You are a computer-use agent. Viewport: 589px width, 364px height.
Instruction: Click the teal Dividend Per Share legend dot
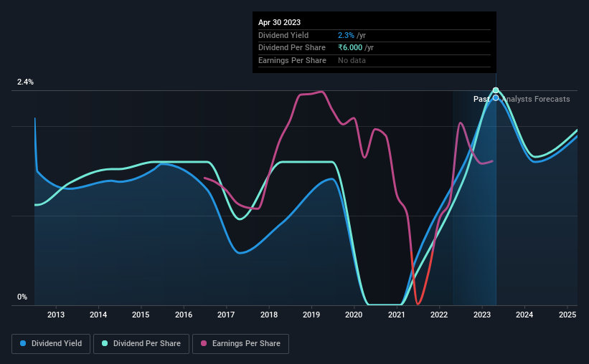click(x=105, y=343)
